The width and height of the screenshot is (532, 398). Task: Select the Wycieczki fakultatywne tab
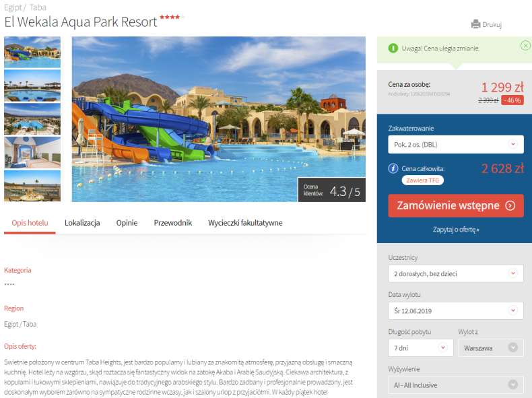tap(245, 223)
